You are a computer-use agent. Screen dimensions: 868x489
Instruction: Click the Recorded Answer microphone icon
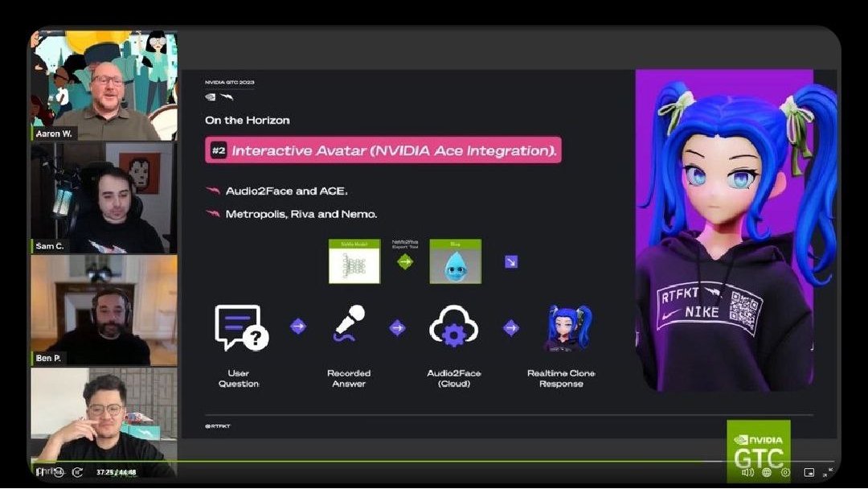coord(350,323)
